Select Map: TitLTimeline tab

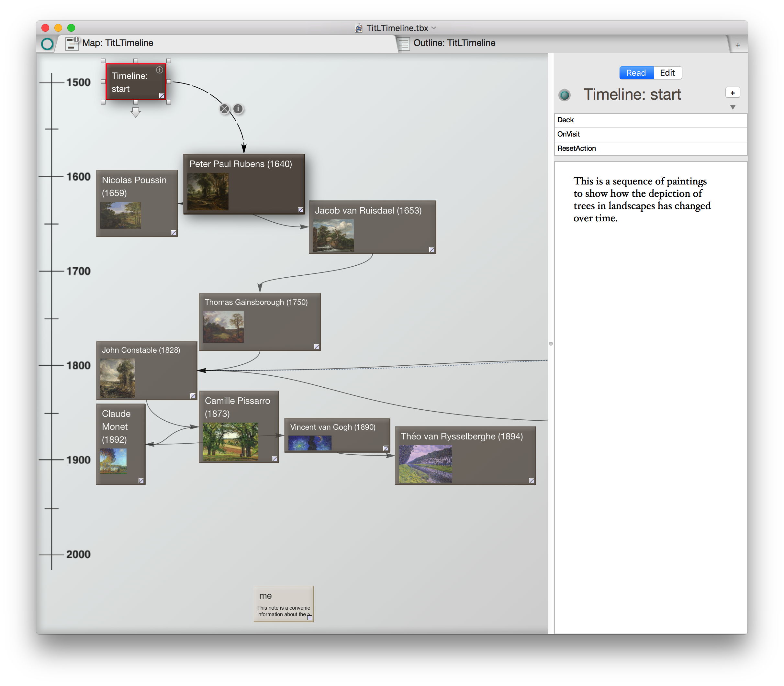(118, 43)
